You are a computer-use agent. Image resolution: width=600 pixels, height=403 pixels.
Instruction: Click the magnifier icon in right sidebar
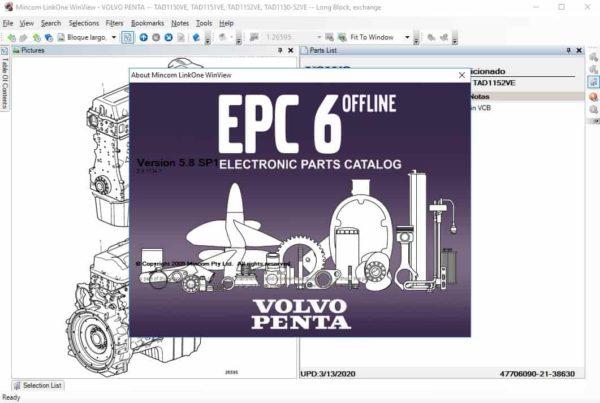tap(593, 110)
